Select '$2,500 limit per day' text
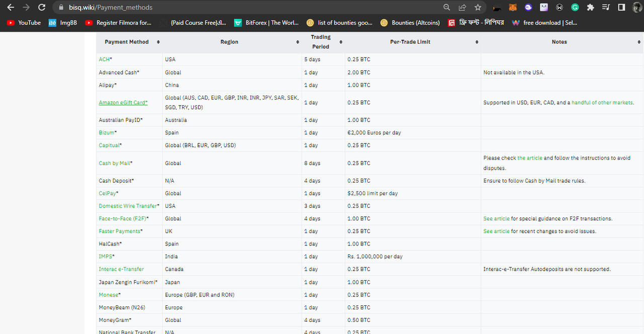This screenshot has height=334, width=644. pyautogui.click(x=372, y=193)
